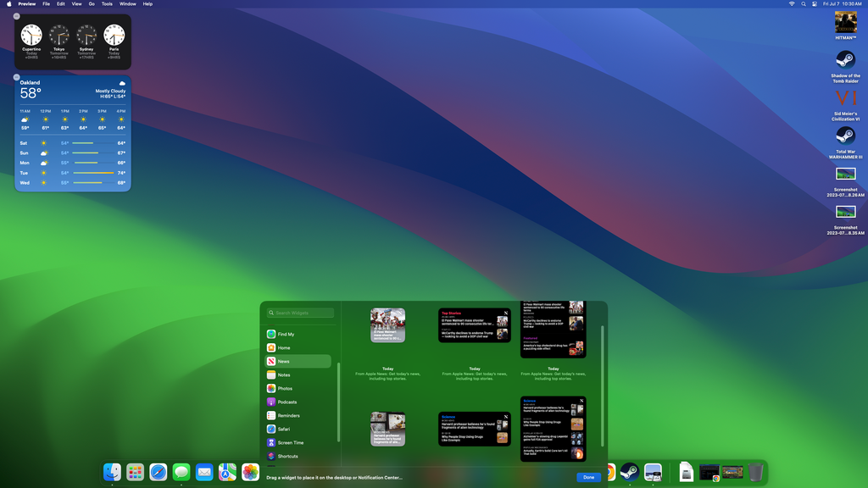Select the Podcasts widget category
Image resolution: width=868 pixels, height=488 pixels.
pyautogui.click(x=287, y=402)
